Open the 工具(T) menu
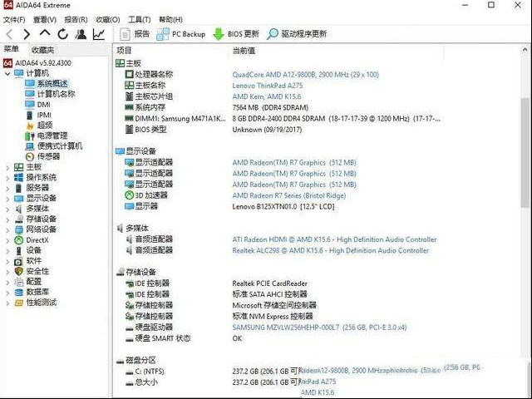This screenshot has height=399, width=532. click(140, 20)
